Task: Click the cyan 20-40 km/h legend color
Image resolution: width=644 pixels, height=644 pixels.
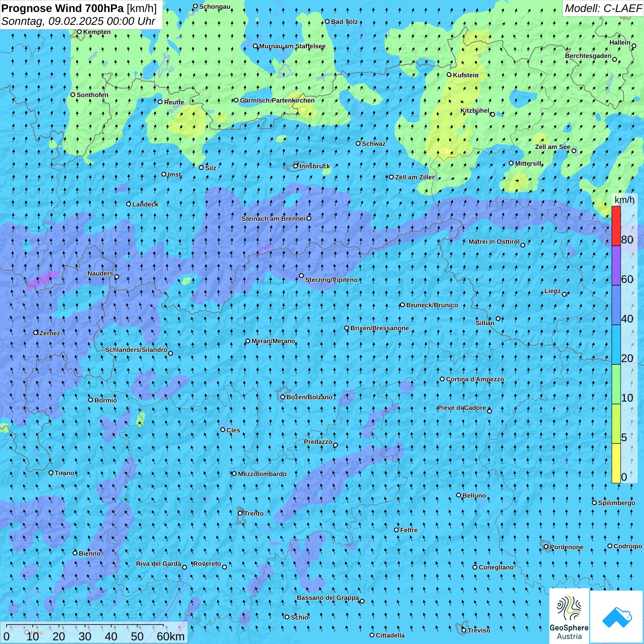Action: [616, 345]
